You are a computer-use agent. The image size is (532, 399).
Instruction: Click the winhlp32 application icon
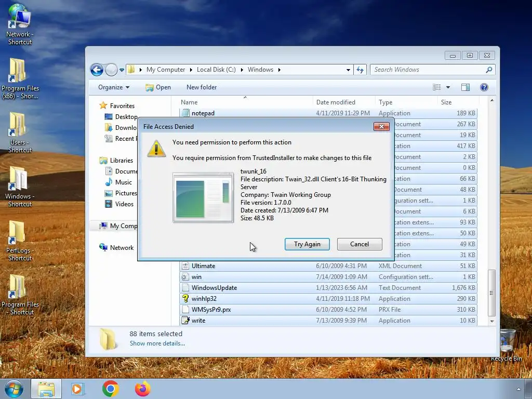(x=185, y=299)
